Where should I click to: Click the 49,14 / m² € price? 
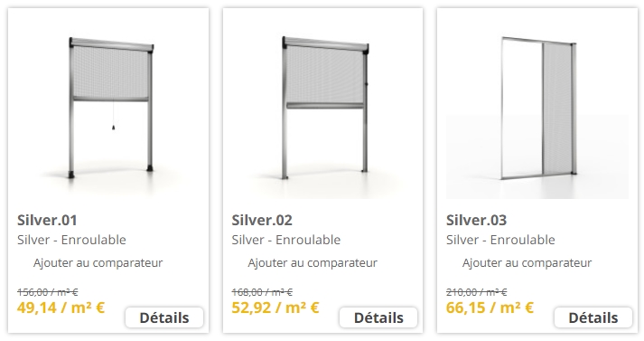pyautogui.click(x=61, y=308)
